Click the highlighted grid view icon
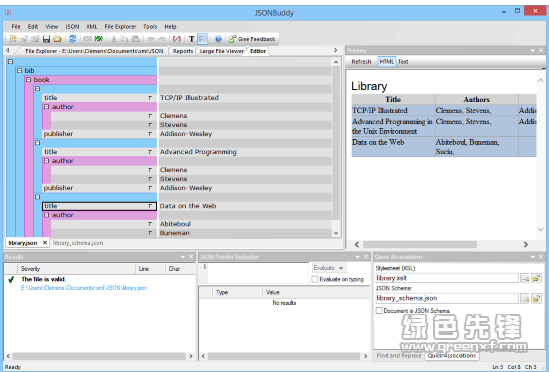Viewport: 549px width, 372px height. click(203, 39)
